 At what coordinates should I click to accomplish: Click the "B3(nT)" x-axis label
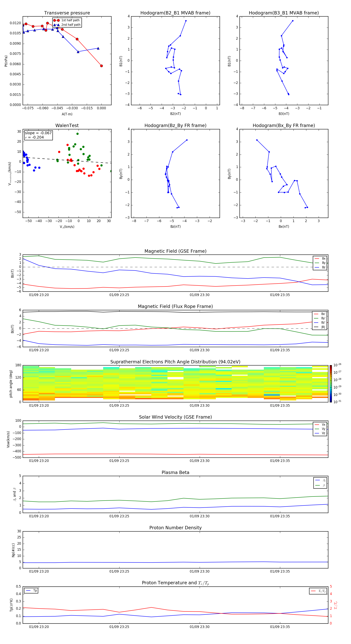pyautogui.click(x=284, y=114)
